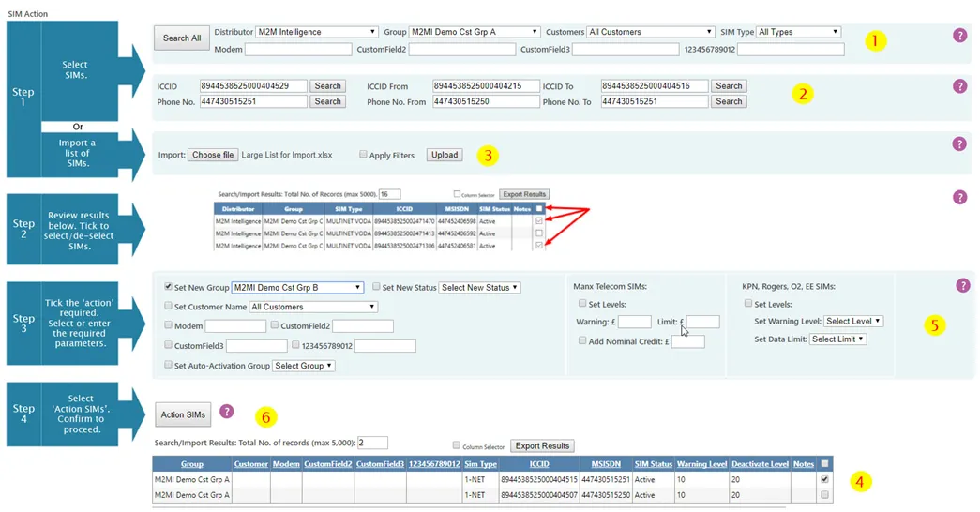Click the ICCID input field
980x512 pixels.
[253, 86]
